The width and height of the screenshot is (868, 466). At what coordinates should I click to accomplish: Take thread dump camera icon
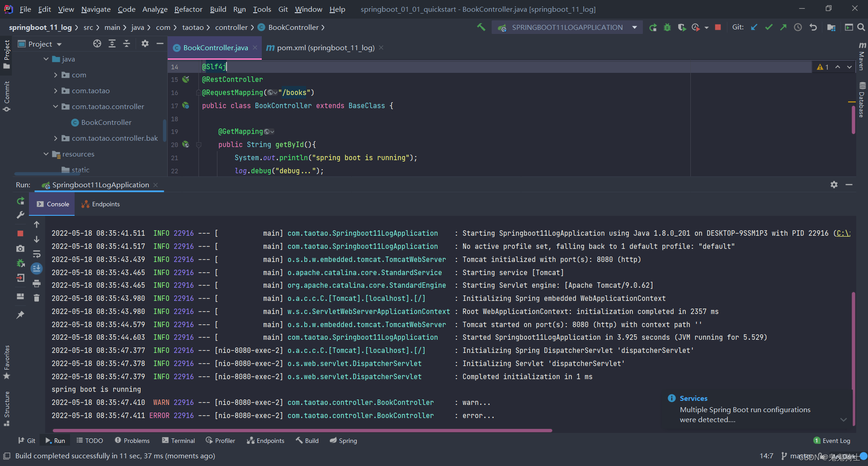point(20,248)
